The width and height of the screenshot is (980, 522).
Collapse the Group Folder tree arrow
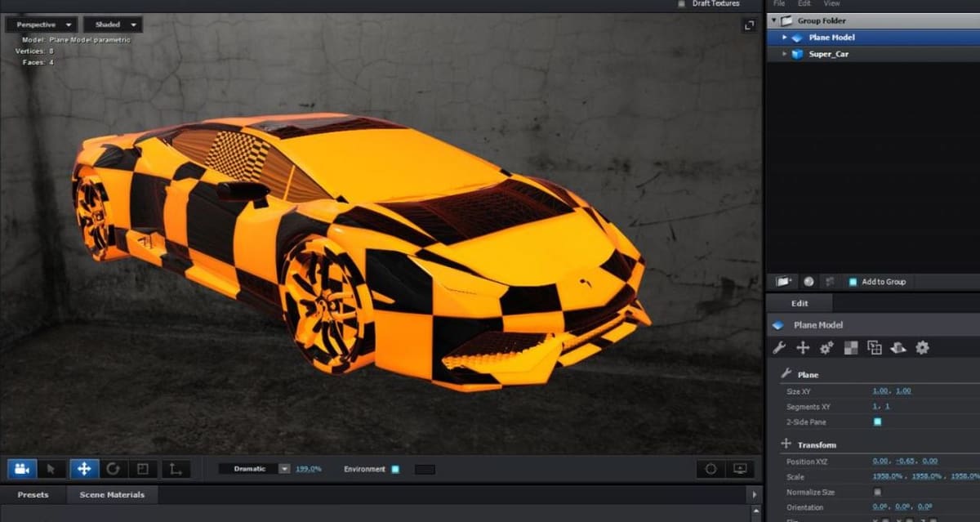click(x=774, y=20)
